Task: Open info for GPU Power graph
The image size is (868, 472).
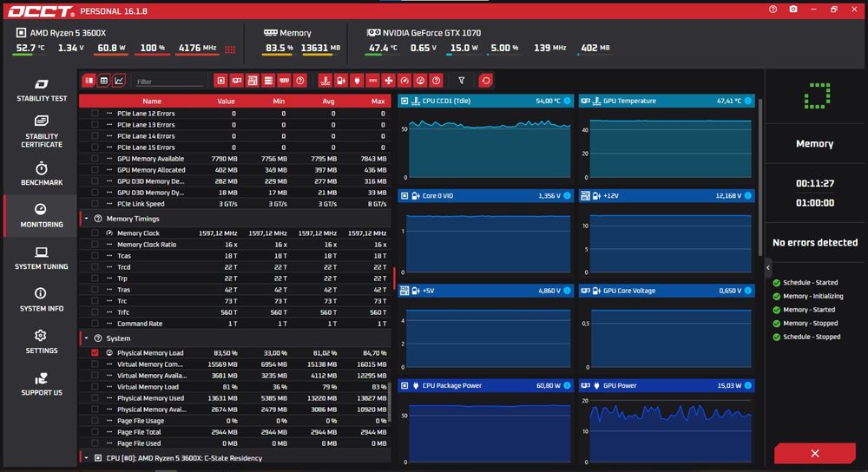Action: [x=748, y=386]
